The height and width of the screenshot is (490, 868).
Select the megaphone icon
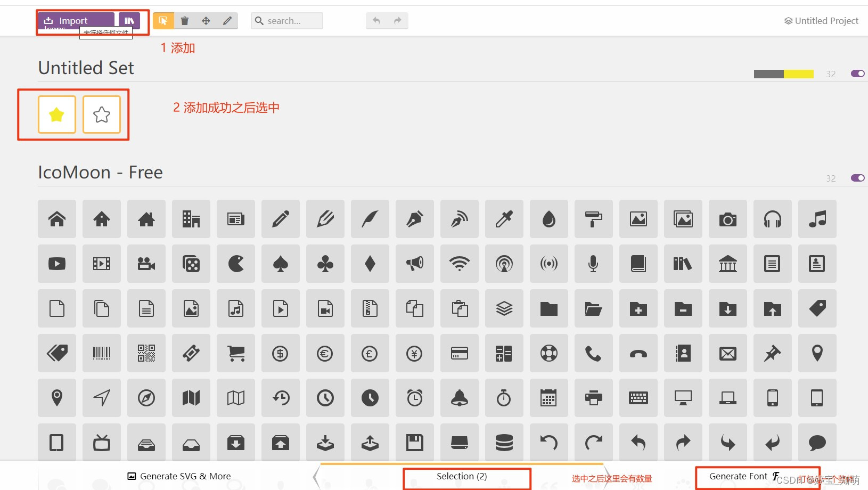[x=415, y=264]
